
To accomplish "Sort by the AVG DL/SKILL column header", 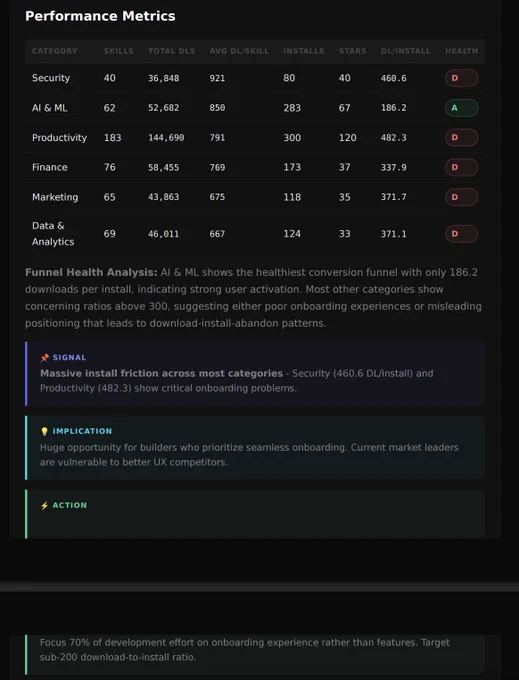I will click(x=239, y=51).
